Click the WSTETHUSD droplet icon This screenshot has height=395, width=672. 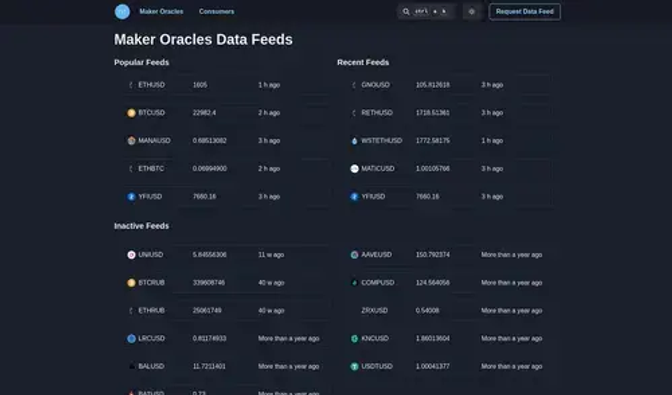coord(354,141)
